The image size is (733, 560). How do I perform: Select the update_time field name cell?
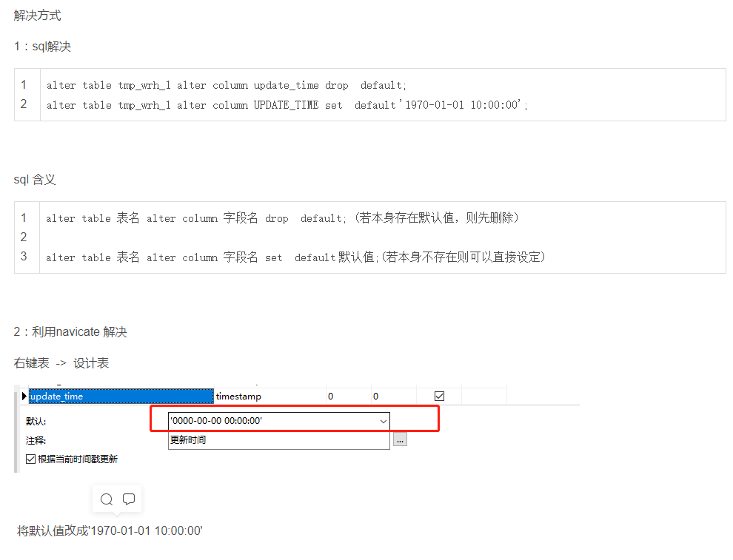(121, 397)
